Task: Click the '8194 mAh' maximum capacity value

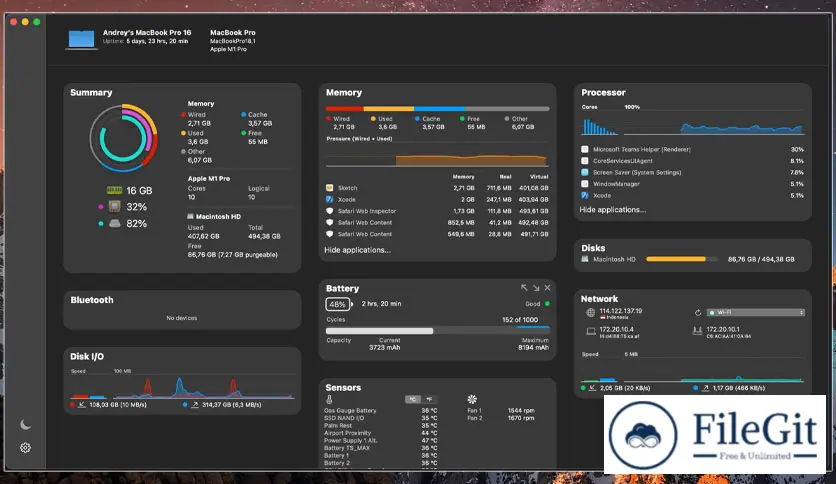Action: 534,348
